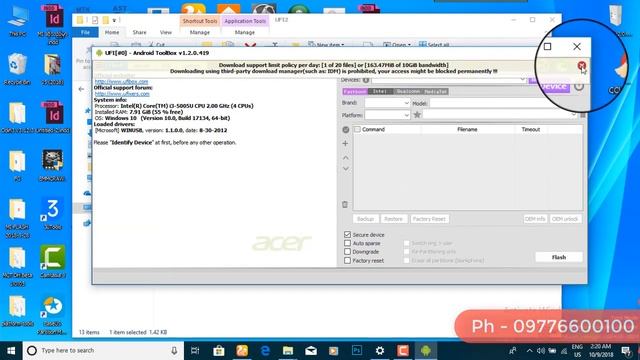
Task: Enable the Factory reset checkbox
Action: coord(347,260)
